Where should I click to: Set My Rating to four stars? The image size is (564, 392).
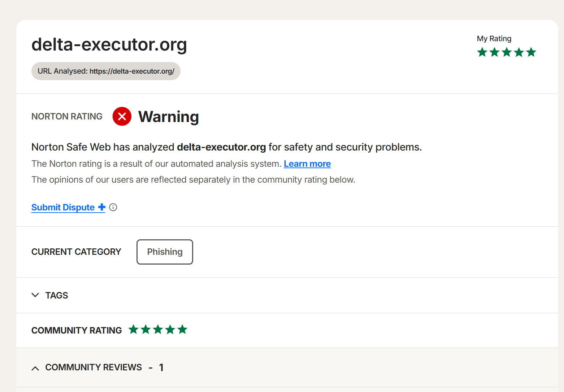[519, 52]
